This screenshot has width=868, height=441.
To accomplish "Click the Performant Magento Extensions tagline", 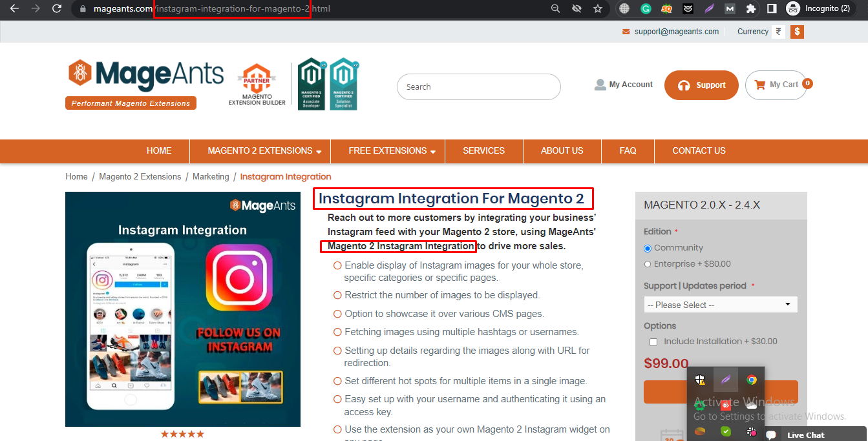I will (x=131, y=103).
